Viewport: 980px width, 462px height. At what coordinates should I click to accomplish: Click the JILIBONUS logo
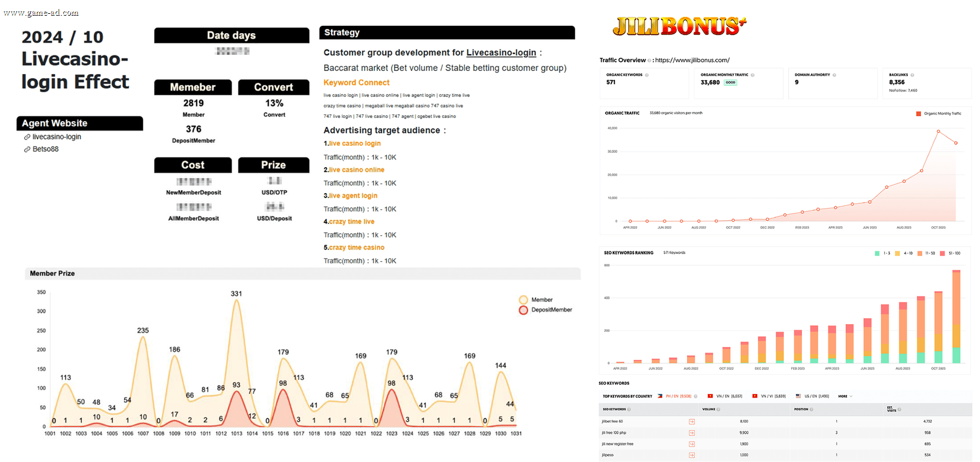pyautogui.click(x=680, y=26)
